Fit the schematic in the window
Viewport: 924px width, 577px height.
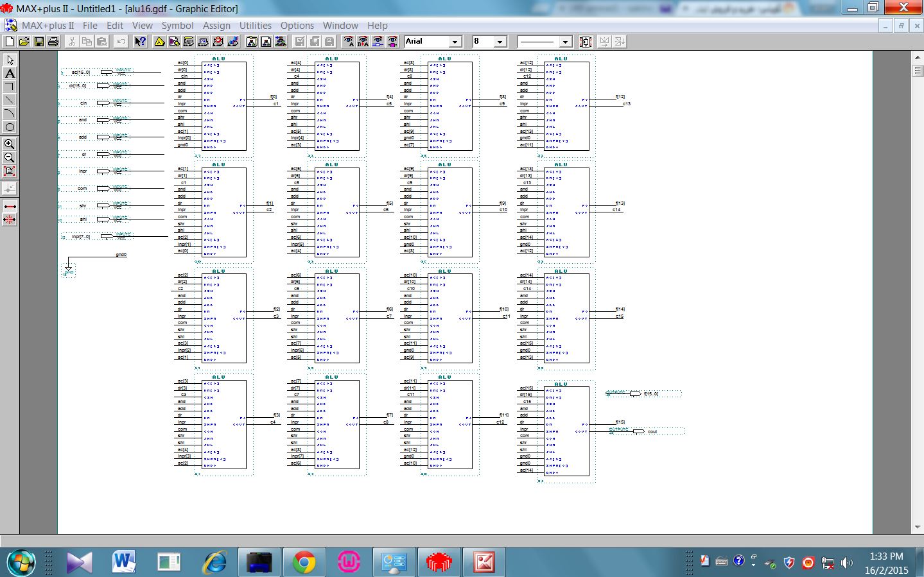point(10,171)
